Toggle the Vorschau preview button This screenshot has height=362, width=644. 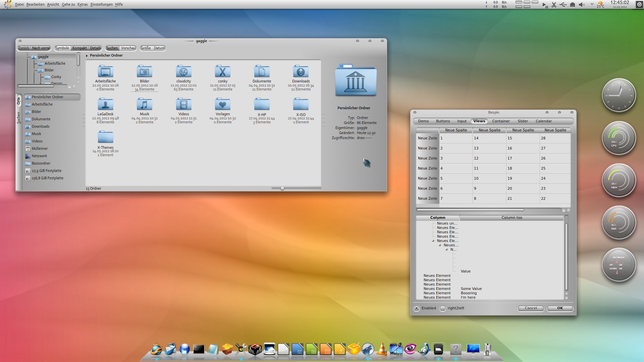pyautogui.click(x=128, y=48)
